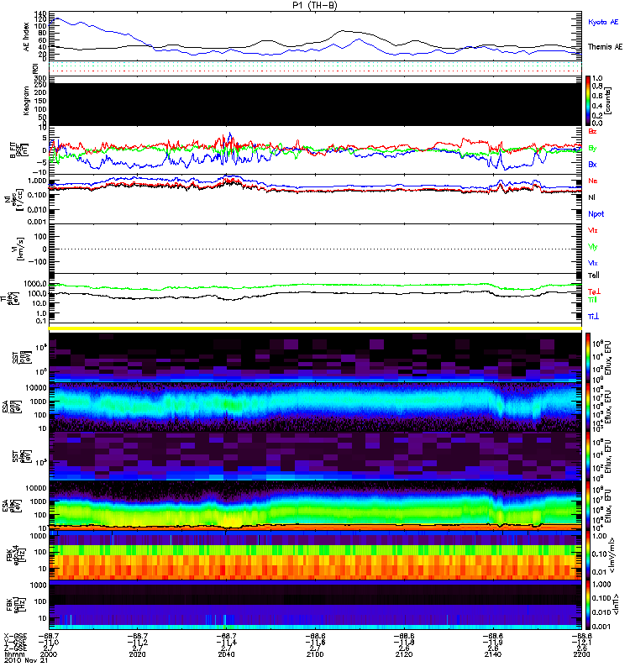This screenshot has height=672, width=630.
Task: Click the Keogram counts color bar
Action: 588,101
